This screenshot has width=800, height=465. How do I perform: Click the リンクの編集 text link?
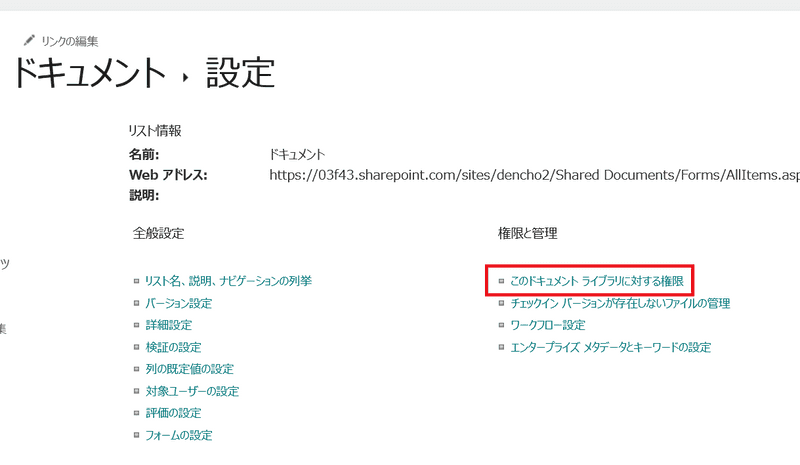[69, 41]
